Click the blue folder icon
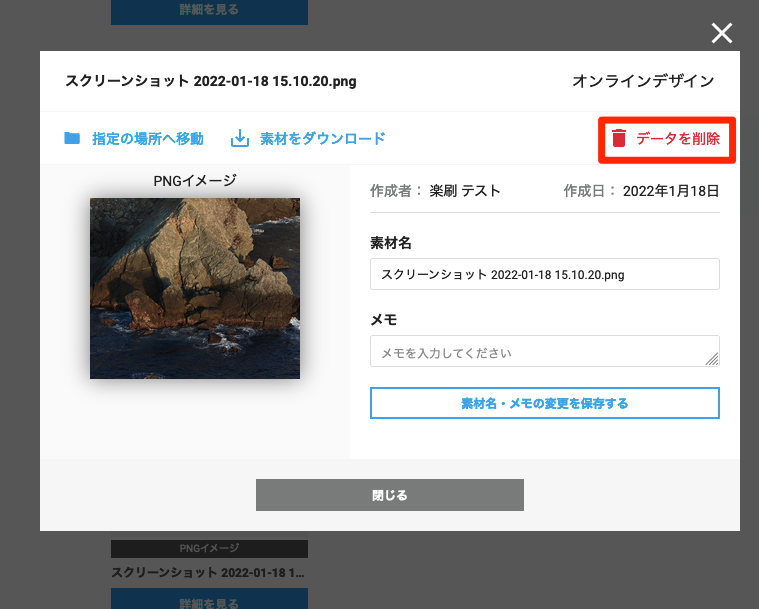759x609 pixels. tap(72, 138)
